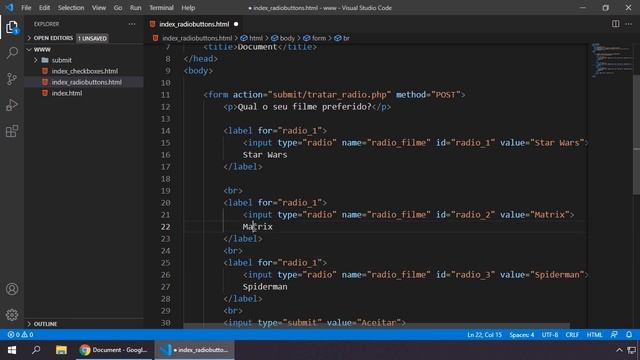Open notifications bell in status bar
640x360 pixels.
(x=629, y=335)
